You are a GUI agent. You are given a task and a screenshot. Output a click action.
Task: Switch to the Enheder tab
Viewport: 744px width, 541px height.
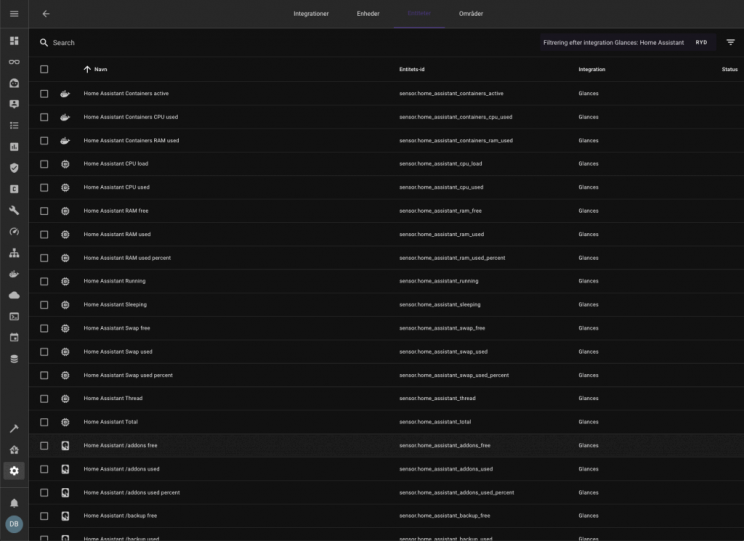(368, 14)
